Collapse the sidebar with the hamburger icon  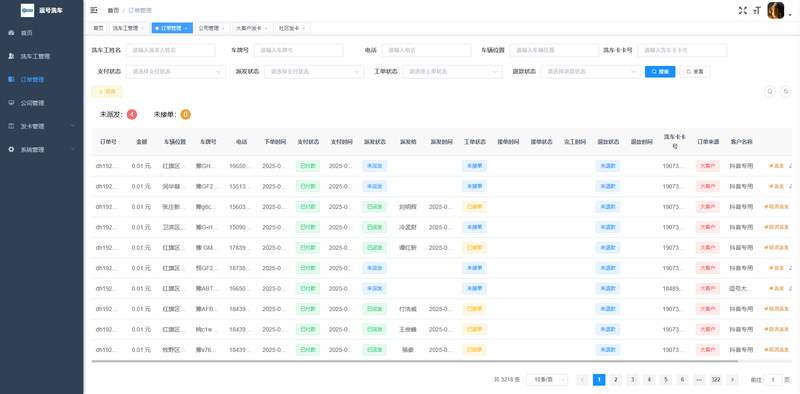[x=94, y=10]
